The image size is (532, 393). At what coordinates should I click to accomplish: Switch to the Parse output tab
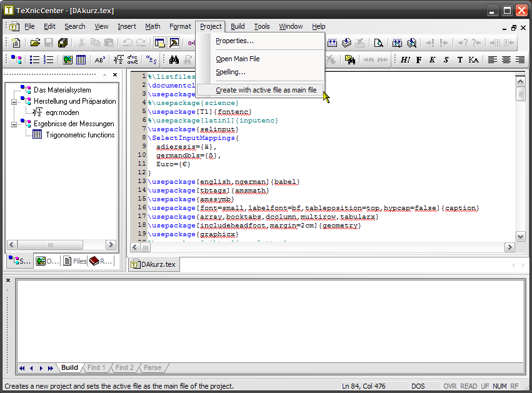tap(153, 367)
